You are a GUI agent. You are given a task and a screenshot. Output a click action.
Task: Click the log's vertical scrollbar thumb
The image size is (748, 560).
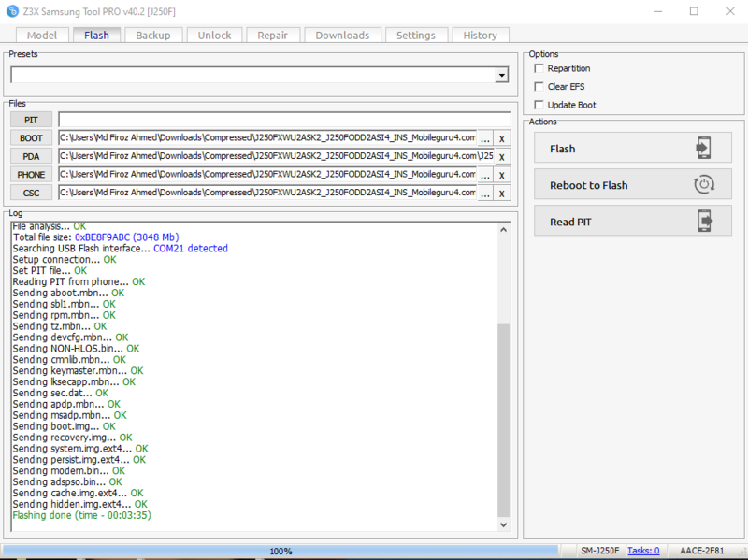pos(503,421)
